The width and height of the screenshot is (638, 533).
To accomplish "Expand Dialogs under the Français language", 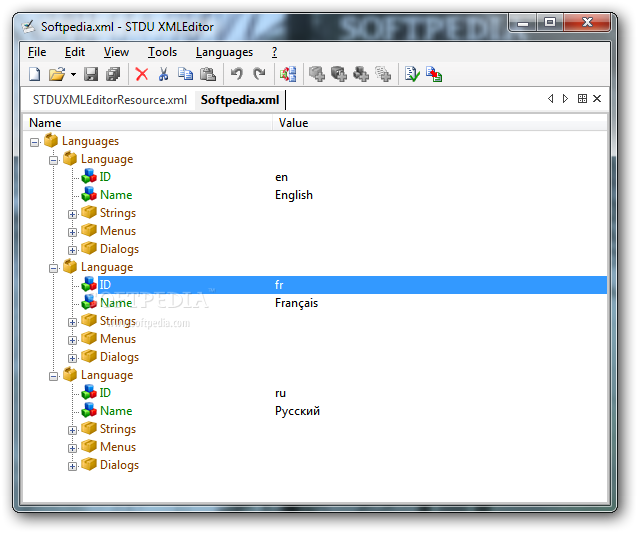I will coord(72,358).
